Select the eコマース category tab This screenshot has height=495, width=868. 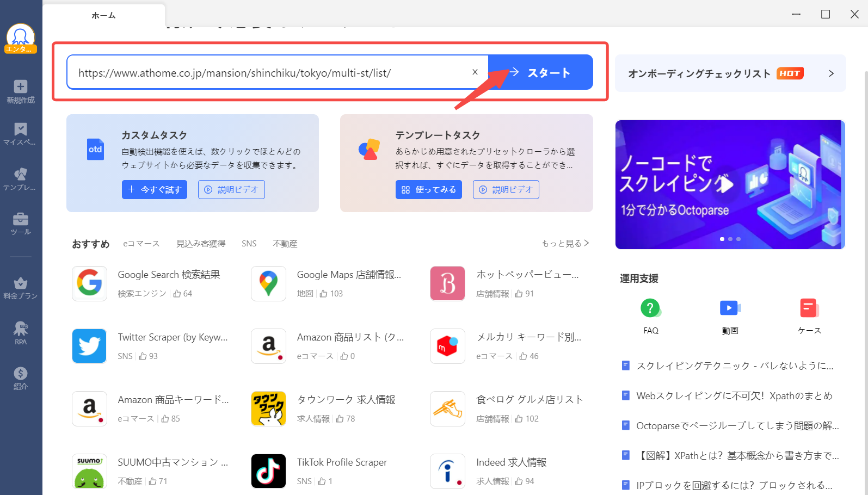(141, 244)
